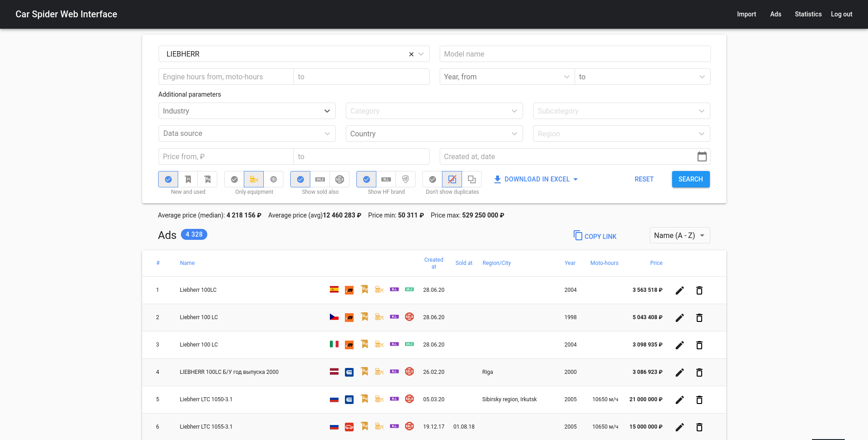Click the edit pencil in row 6
Screen dimensions: 868x440
(x=679, y=427)
